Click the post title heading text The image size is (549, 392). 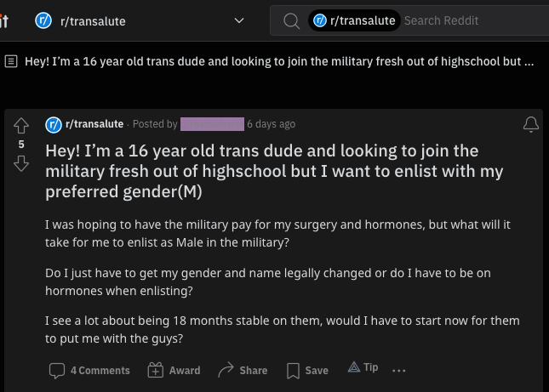point(274,172)
